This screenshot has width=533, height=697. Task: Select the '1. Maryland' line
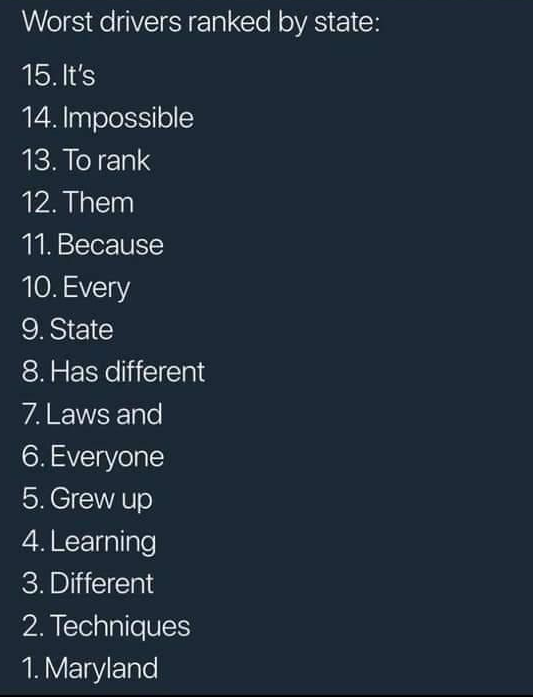tap(90, 669)
